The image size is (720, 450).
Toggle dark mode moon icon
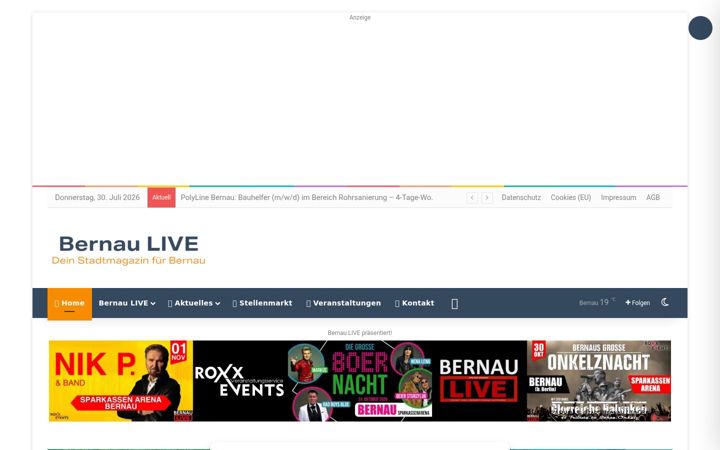(x=665, y=302)
